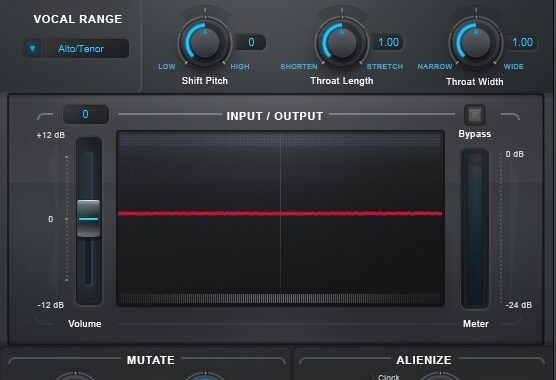Click the -12 dB volume scale label
This screenshot has height=380, width=556.
51,305
